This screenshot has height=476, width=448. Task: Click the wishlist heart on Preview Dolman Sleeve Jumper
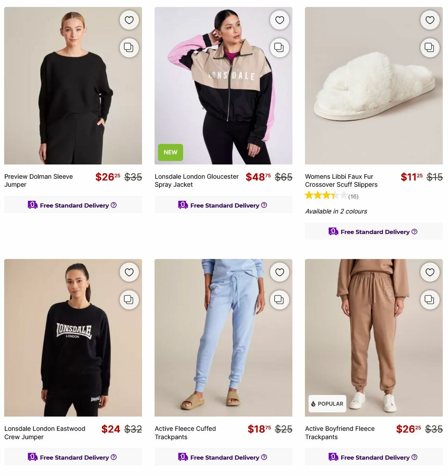[x=129, y=20]
